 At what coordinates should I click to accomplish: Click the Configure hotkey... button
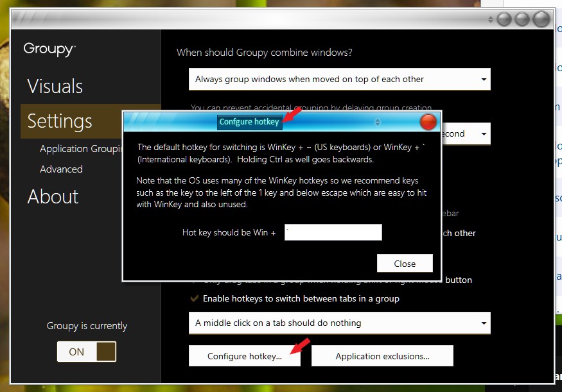click(245, 356)
